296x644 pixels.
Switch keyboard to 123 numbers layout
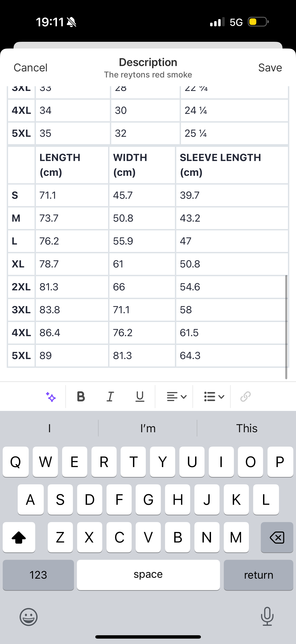pos(38,575)
